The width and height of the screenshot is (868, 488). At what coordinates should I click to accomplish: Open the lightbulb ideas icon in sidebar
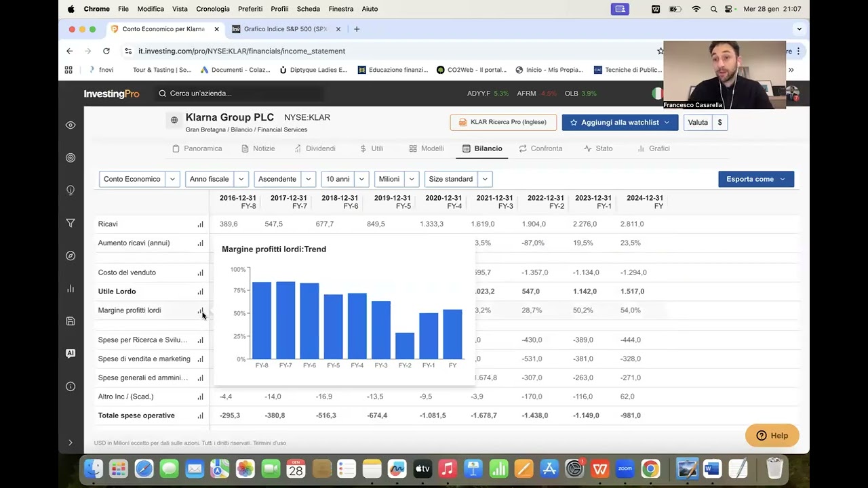71,190
